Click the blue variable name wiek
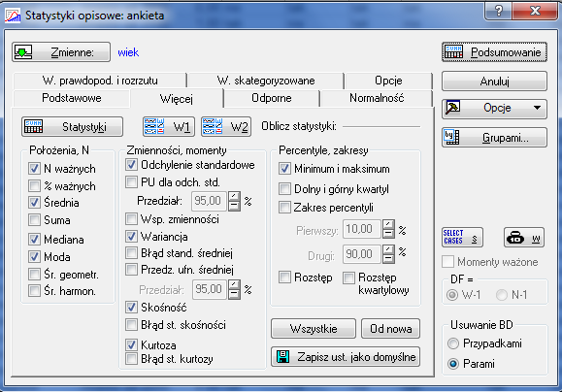The image size is (562, 392). click(128, 52)
